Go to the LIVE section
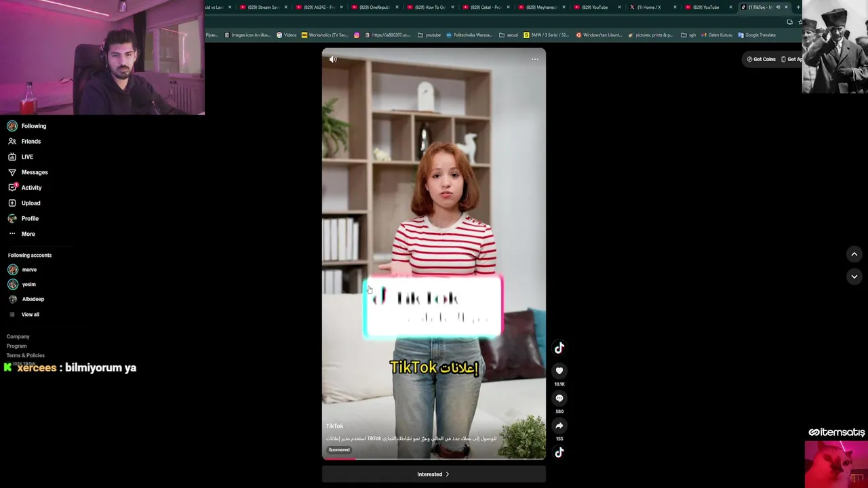Viewport: 868px width, 488px height. coord(20,157)
